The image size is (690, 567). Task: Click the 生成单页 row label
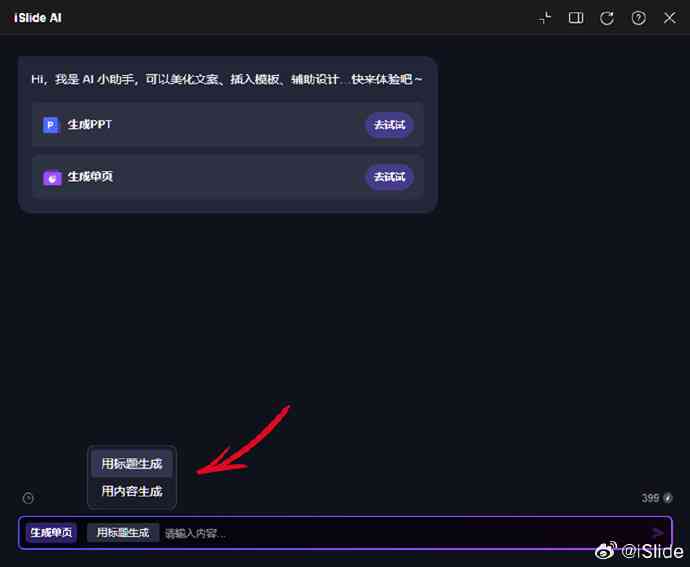[x=90, y=177]
